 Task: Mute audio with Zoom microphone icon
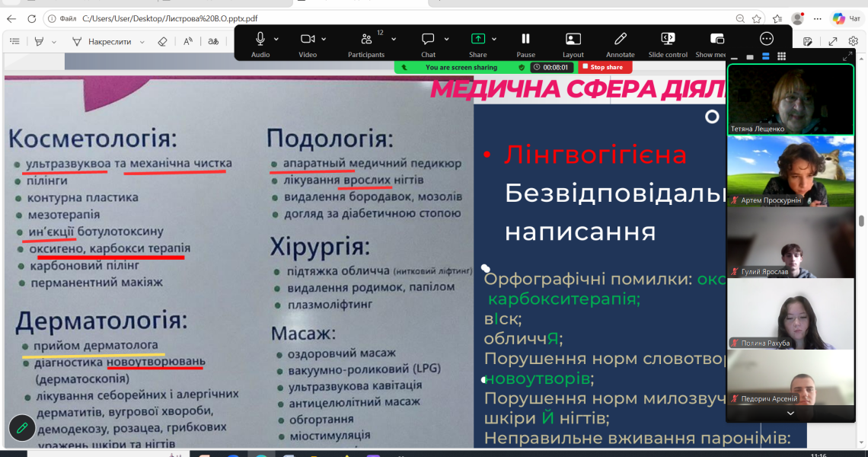pyautogui.click(x=260, y=39)
